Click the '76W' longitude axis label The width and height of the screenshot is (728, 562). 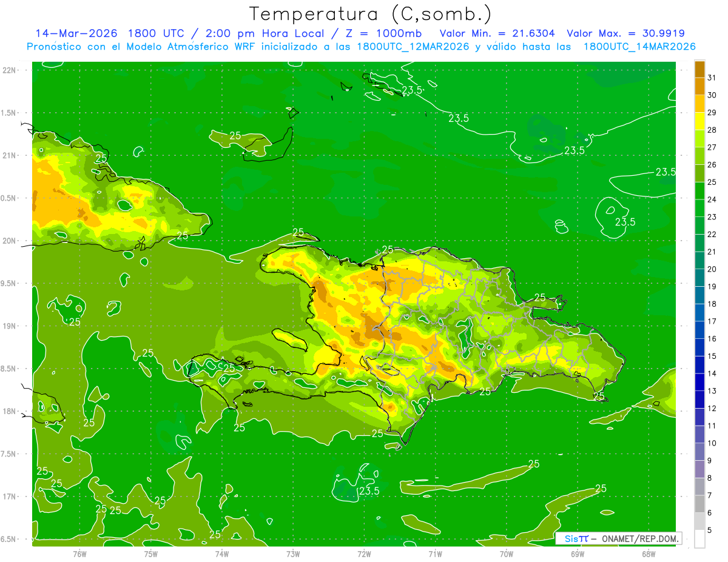pos(79,554)
